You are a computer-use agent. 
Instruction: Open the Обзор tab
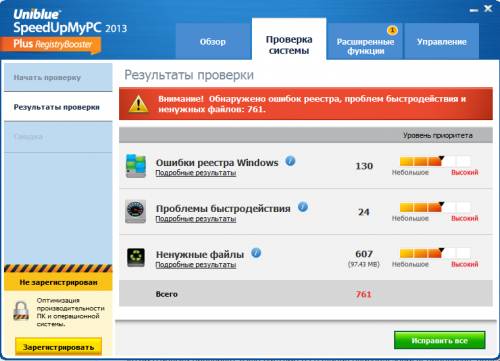point(213,41)
